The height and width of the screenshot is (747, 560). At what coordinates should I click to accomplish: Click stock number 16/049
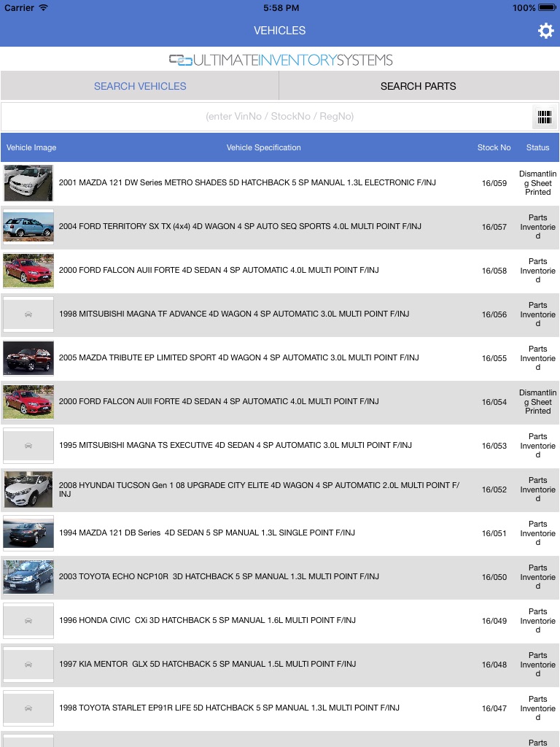(494, 622)
